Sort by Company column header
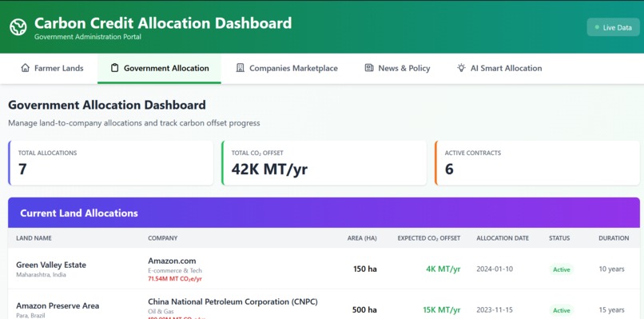 [163, 238]
